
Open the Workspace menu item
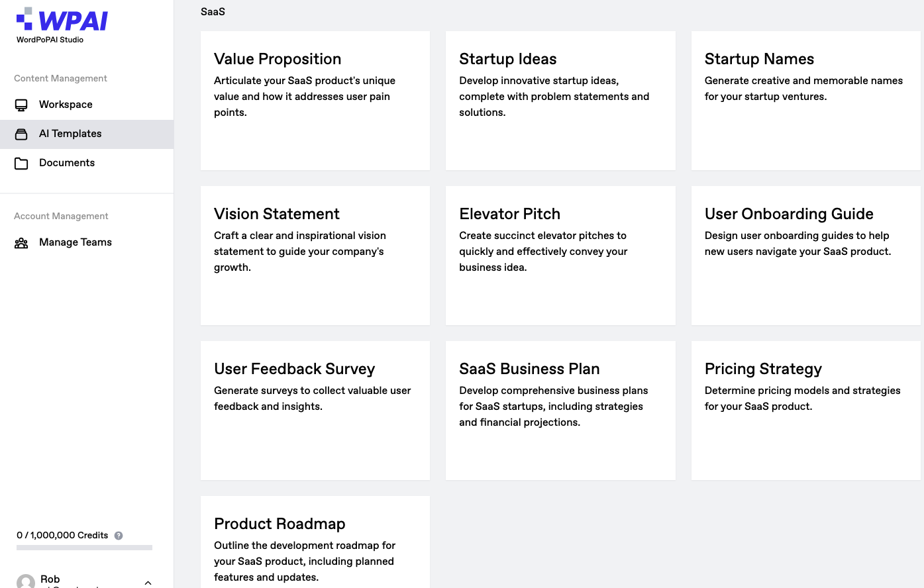point(66,105)
